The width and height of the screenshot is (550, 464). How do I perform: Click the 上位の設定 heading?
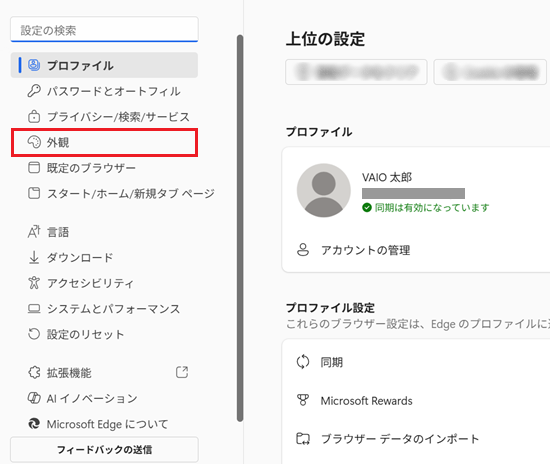(325, 39)
